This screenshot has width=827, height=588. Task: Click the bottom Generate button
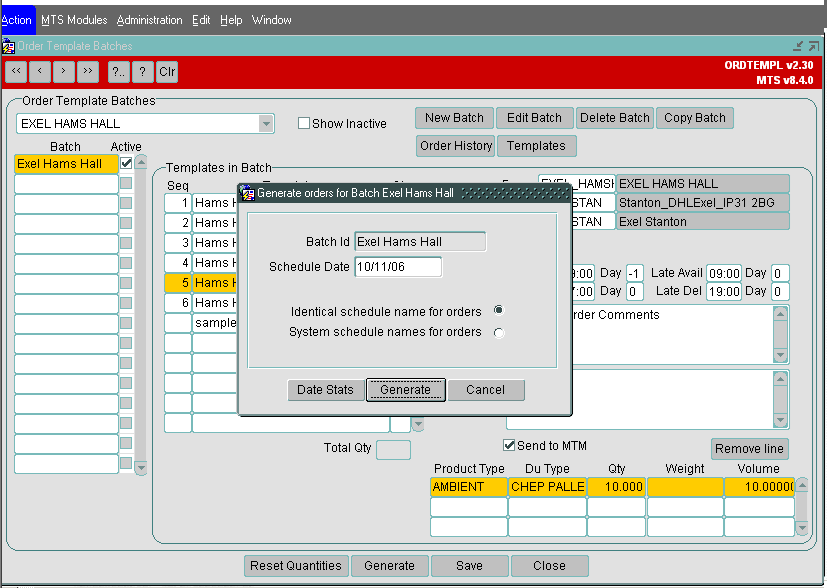coord(389,566)
